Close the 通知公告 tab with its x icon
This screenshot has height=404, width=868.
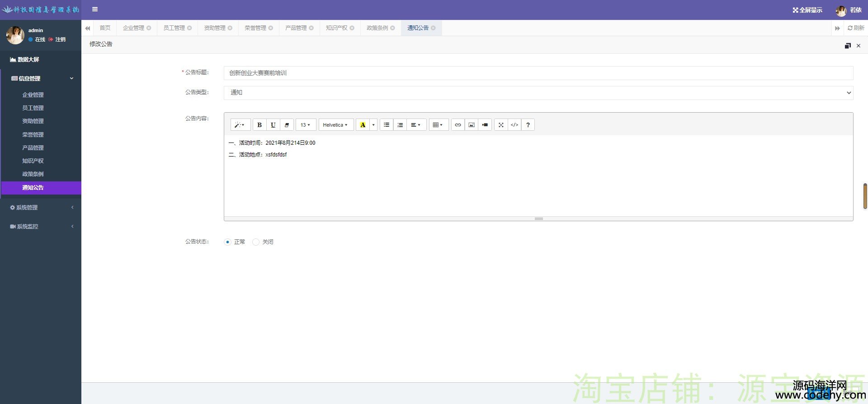[x=434, y=28]
